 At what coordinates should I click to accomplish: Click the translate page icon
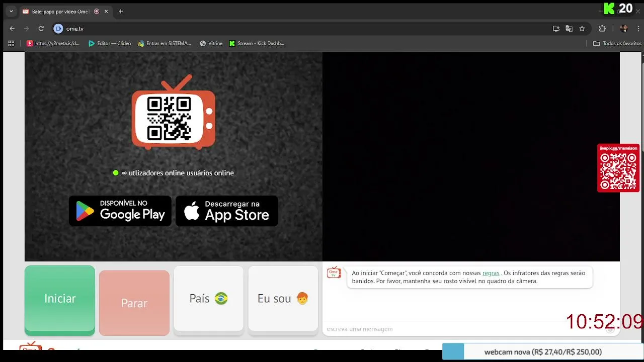[x=569, y=29]
